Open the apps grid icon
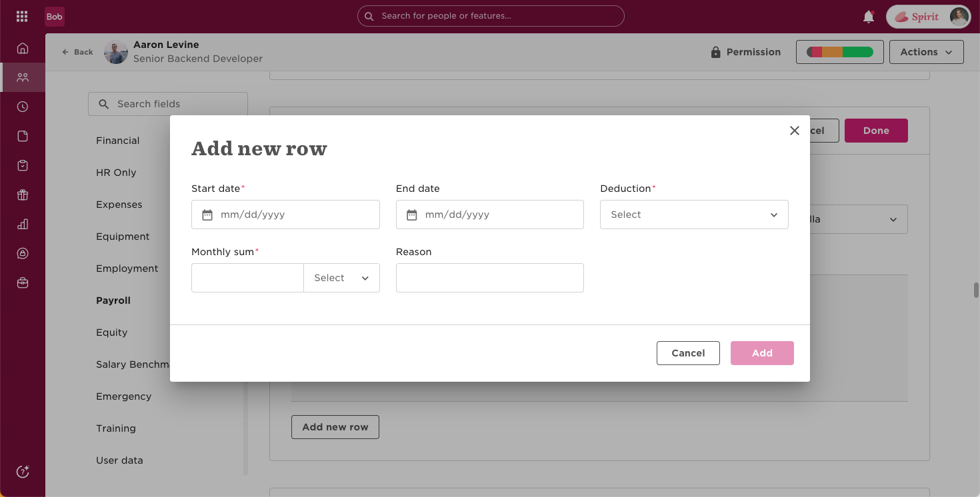 [22, 17]
